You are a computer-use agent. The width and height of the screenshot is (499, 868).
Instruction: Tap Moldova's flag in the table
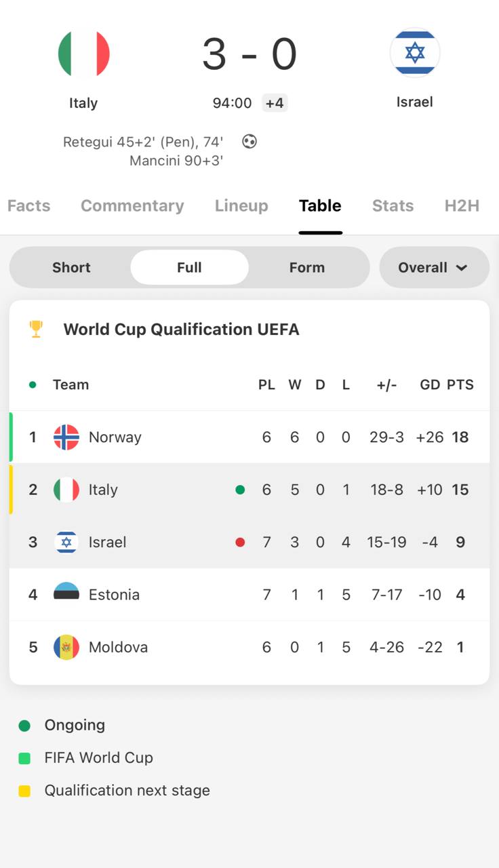66,647
